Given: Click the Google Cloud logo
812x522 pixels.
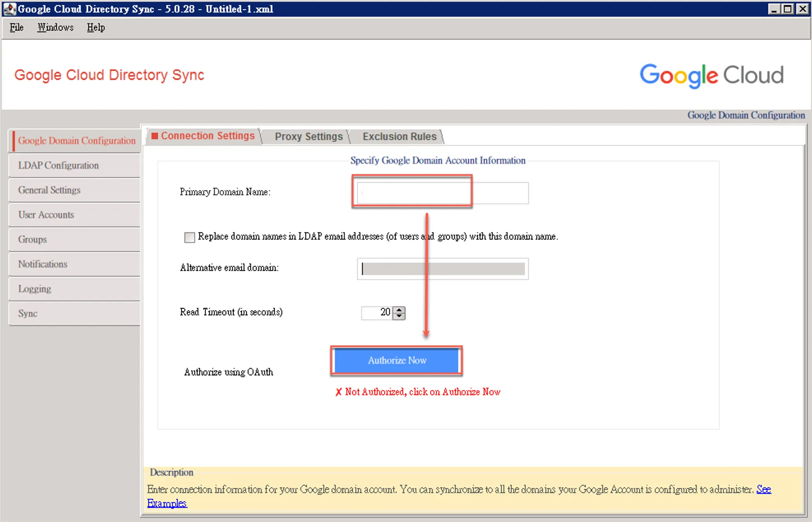Looking at the screenshot, I should pyautogui.click(x=712, y=75).
